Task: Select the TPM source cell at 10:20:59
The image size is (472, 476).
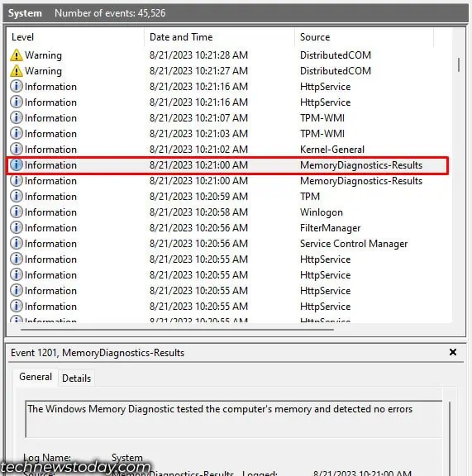Action: (x=310, y=197)
